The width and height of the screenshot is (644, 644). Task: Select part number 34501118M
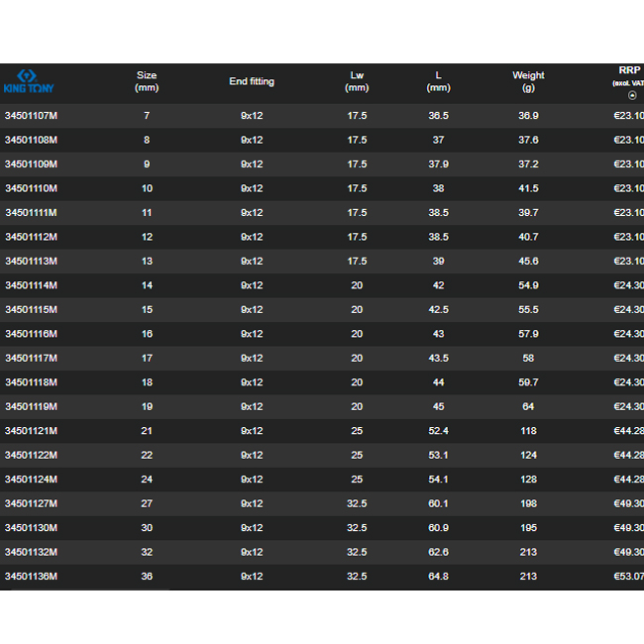coord(32,382)
